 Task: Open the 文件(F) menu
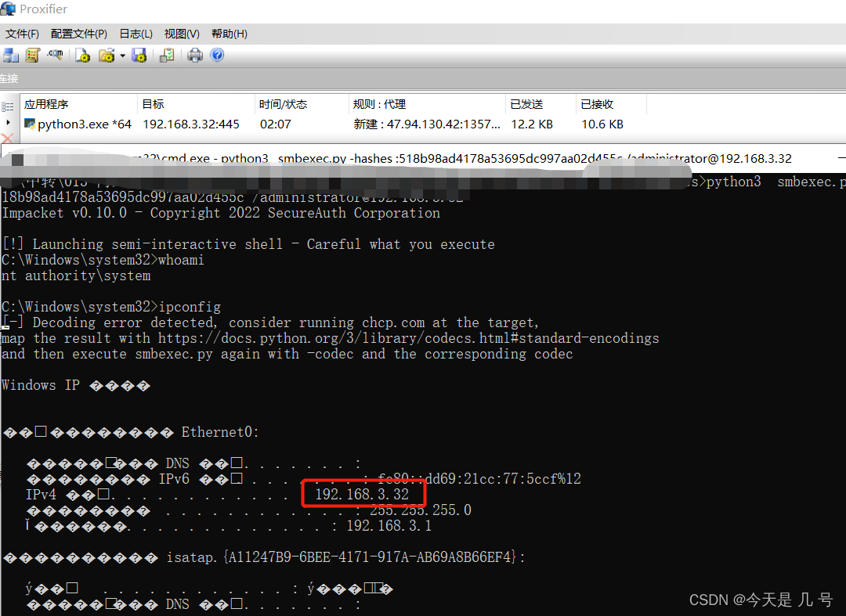tap(22, 34)
